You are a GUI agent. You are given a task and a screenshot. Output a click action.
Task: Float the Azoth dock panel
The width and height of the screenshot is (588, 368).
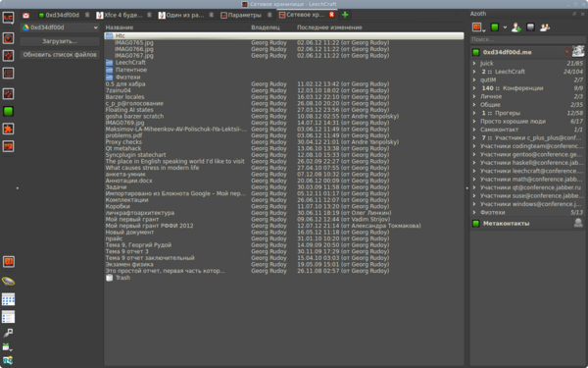pyautogui.click(x=574, y=14)
